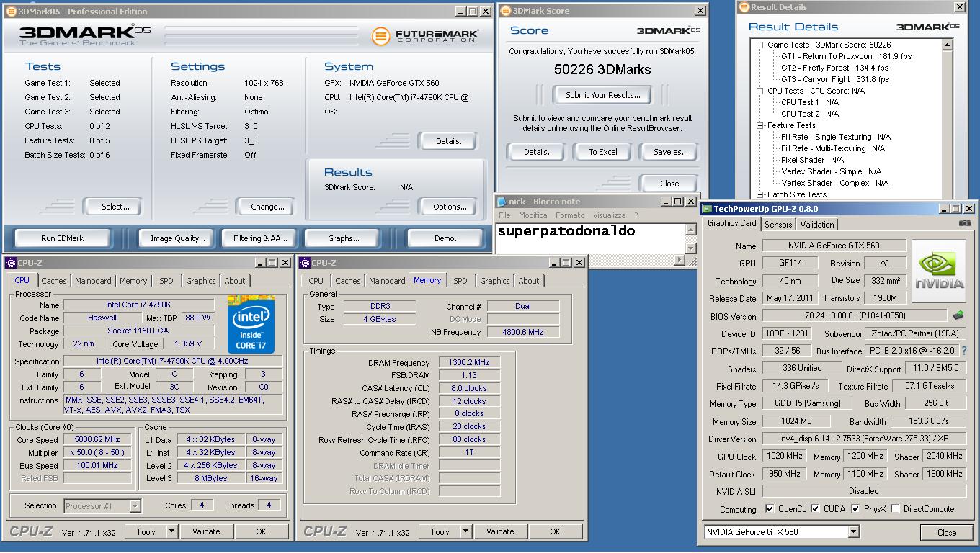Click the Result Details window title icon
This screenshot has width=980, height=553.
coord(744,7)
